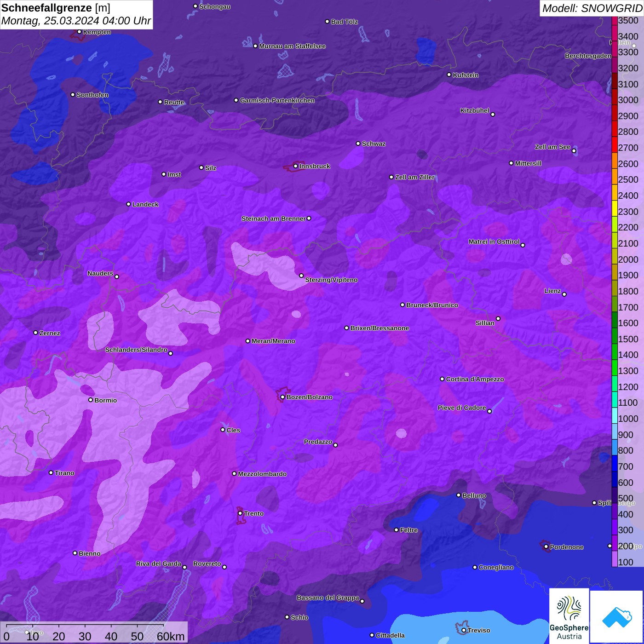Viewport: 644px width, 644px height.
Task: Click the 'Bormio' map label
Action: pyautogui.click(x=106, y=401)
